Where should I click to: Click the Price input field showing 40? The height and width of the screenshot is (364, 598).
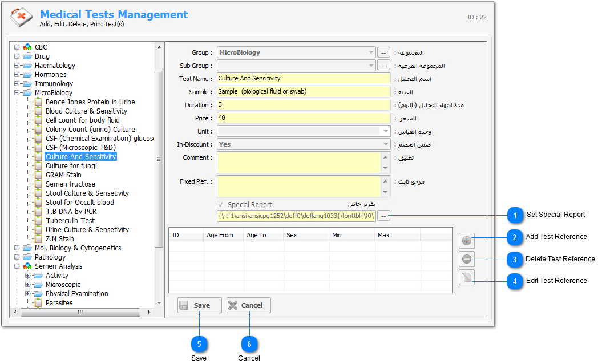304,118
